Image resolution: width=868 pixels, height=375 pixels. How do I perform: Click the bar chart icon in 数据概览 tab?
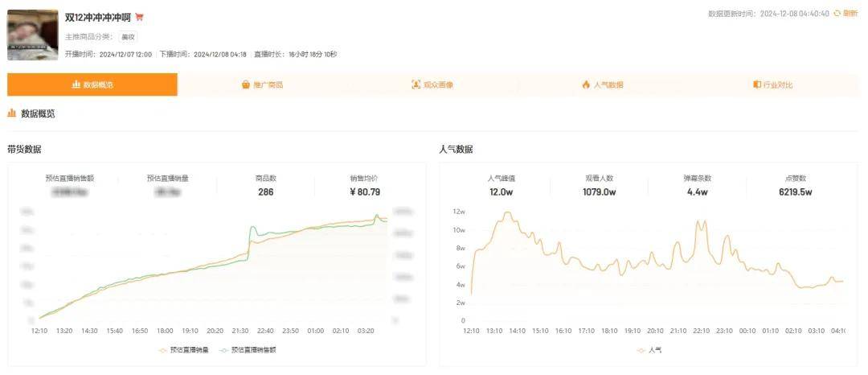pos(76,84)
